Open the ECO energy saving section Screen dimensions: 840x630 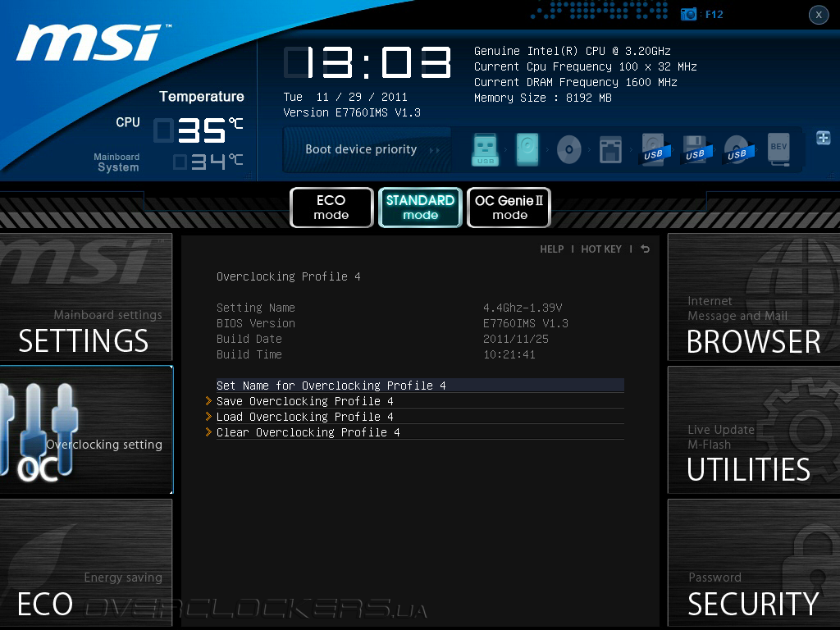85,563
